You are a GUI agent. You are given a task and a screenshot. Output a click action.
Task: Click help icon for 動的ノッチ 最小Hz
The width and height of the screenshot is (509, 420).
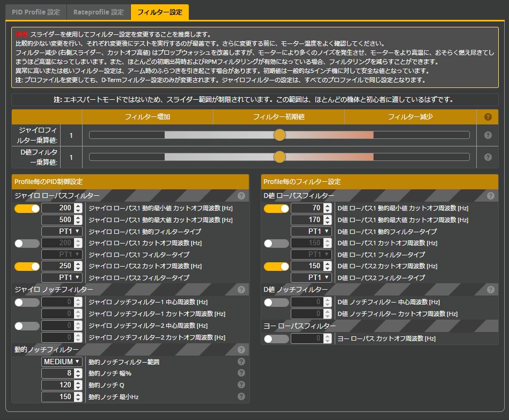pos(241,396)
